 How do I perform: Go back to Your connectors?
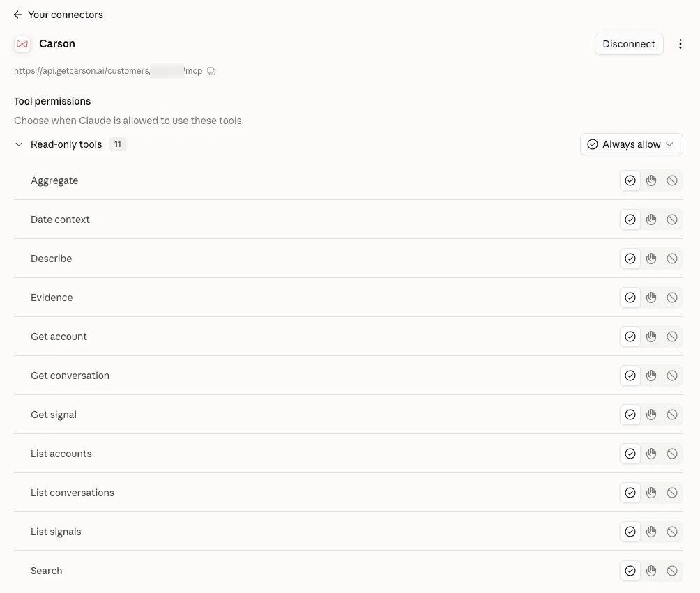18,15
